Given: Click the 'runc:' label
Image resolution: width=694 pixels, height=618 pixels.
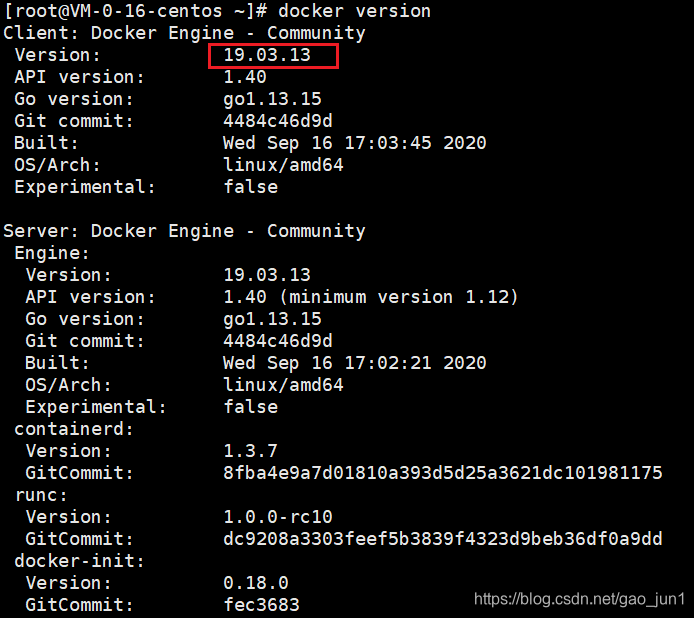Looking at the screenshot, I should point(41,495).
